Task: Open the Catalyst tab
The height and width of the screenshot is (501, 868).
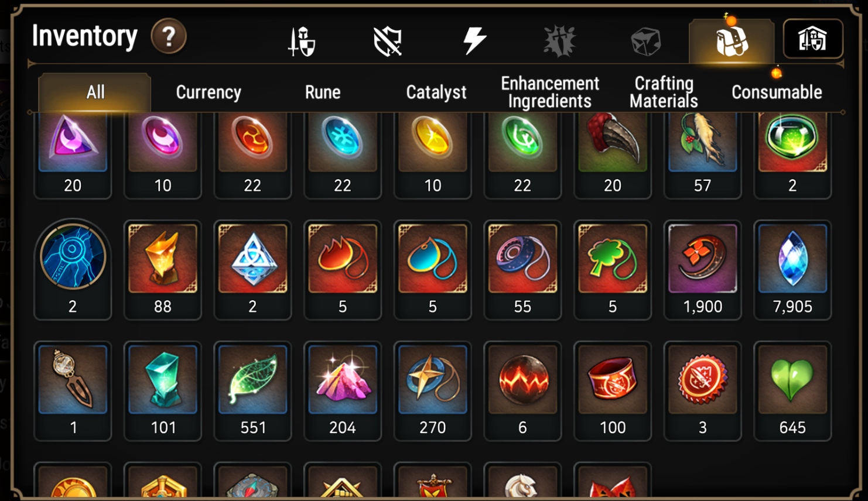Action: pyautogui.click(x=436, y=92)
